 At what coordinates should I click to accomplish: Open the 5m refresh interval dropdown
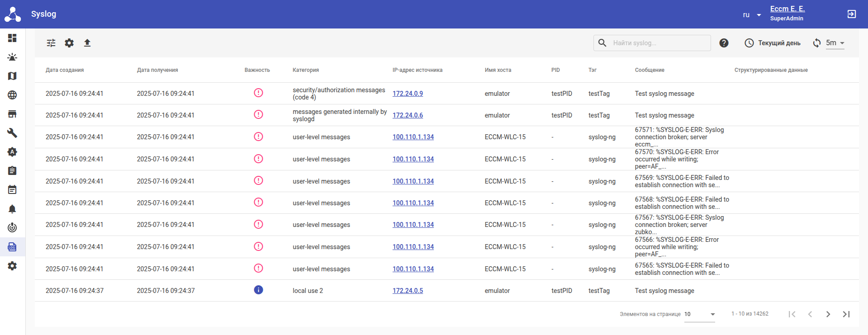pyautogui.click(x=835, y=43)
